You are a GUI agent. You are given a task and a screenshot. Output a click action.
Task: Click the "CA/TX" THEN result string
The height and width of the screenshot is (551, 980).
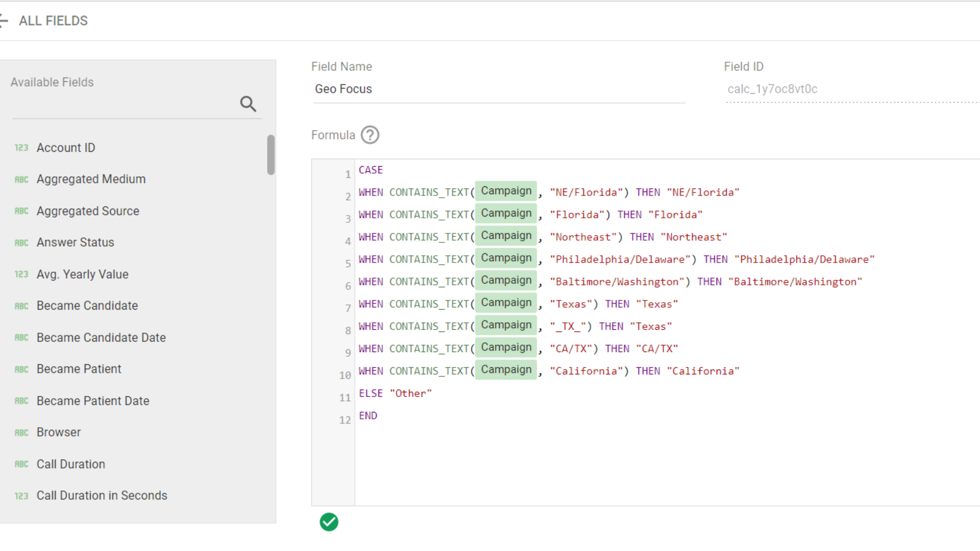657,349
